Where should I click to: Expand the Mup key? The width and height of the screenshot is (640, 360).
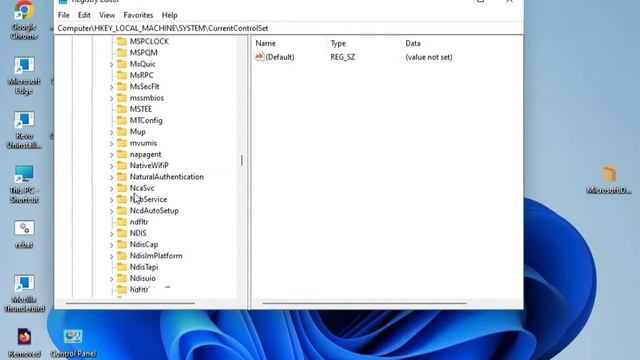111,132
